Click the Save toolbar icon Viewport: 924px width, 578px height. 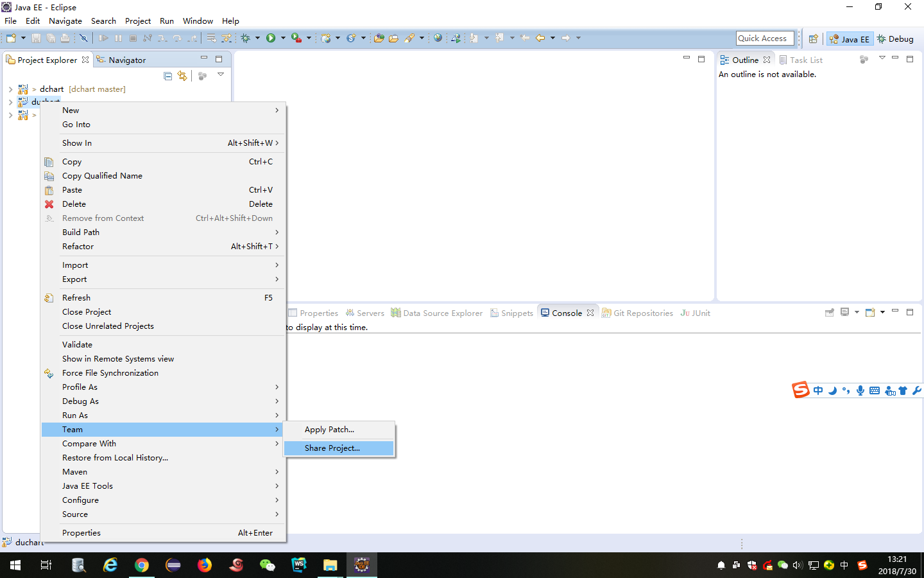(x=36, y=38)
